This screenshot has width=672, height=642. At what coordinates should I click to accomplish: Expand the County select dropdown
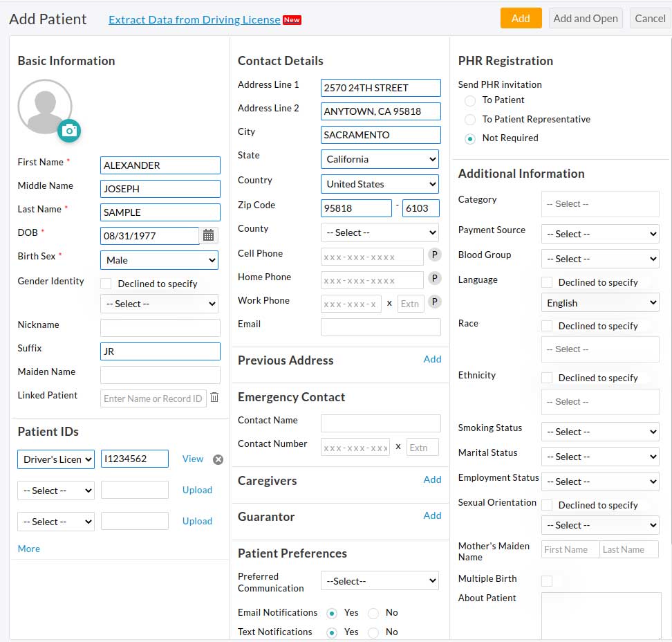click(x=379, y=232)
